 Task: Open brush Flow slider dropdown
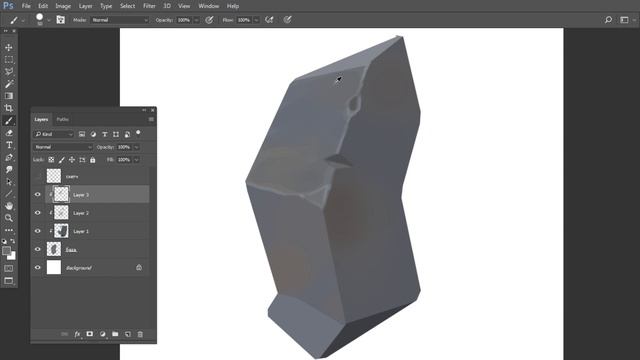click(256, 20)
